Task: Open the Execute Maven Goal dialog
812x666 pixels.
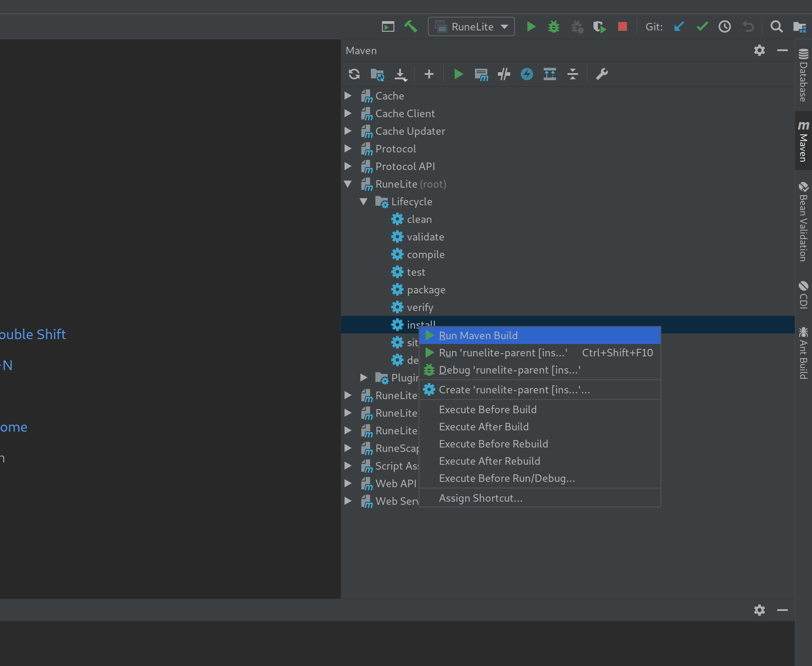Action: click(x=482, y=74)
